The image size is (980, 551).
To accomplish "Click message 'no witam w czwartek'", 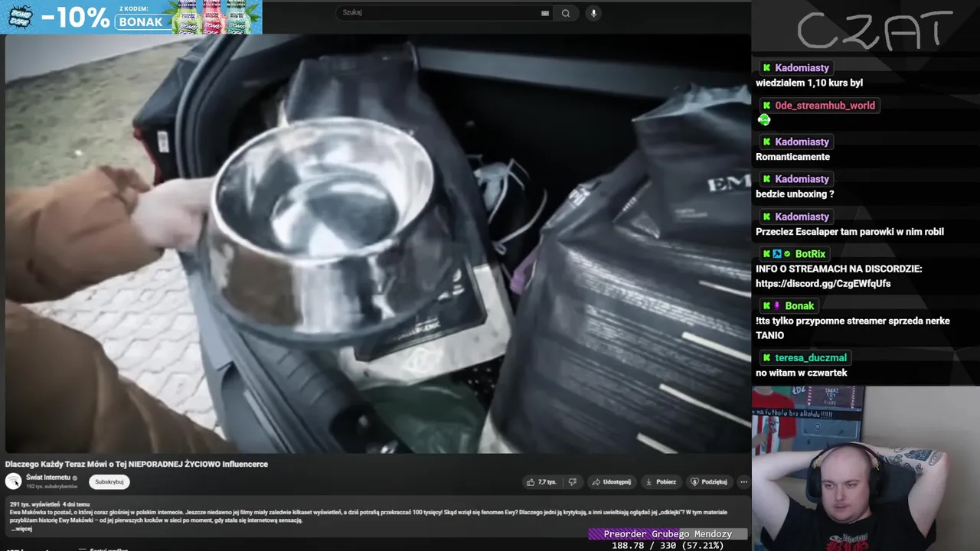I will click(801, 373).
